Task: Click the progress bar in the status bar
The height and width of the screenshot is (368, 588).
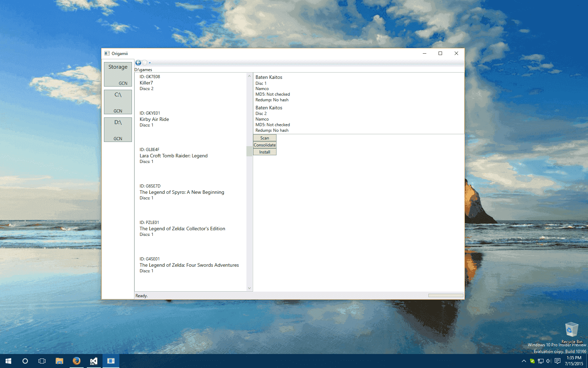Action: 446,295
